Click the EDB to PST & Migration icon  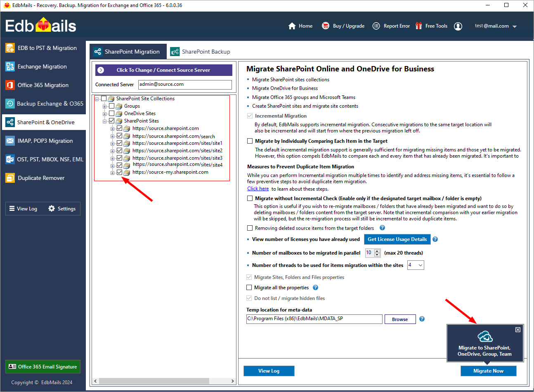click(x=10, y=48)
